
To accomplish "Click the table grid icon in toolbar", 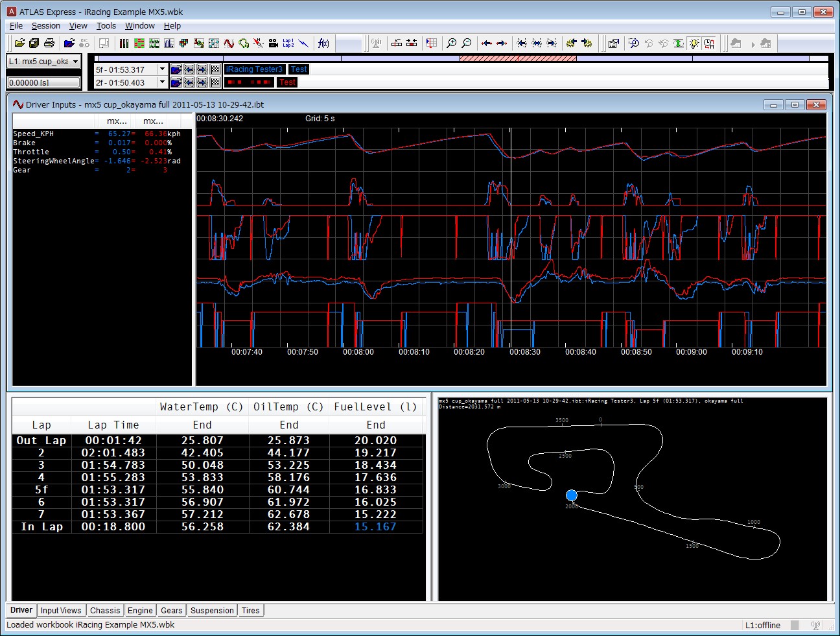I will click(432, 43).
